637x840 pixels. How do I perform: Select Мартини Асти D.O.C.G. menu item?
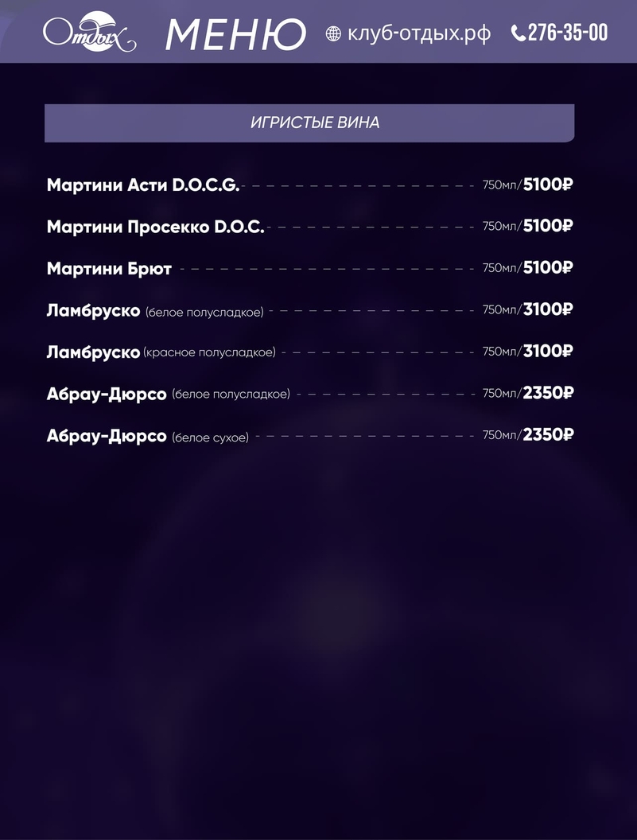tap(143, 185)
